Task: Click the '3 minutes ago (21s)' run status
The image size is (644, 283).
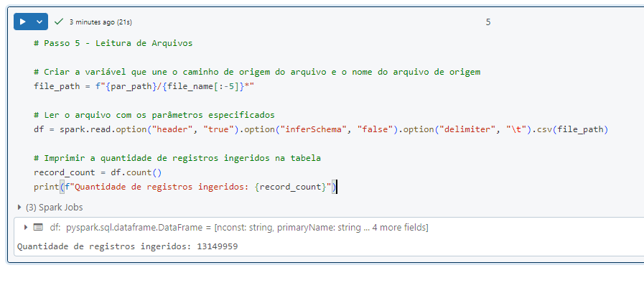Action: click(x=101, y=22)
